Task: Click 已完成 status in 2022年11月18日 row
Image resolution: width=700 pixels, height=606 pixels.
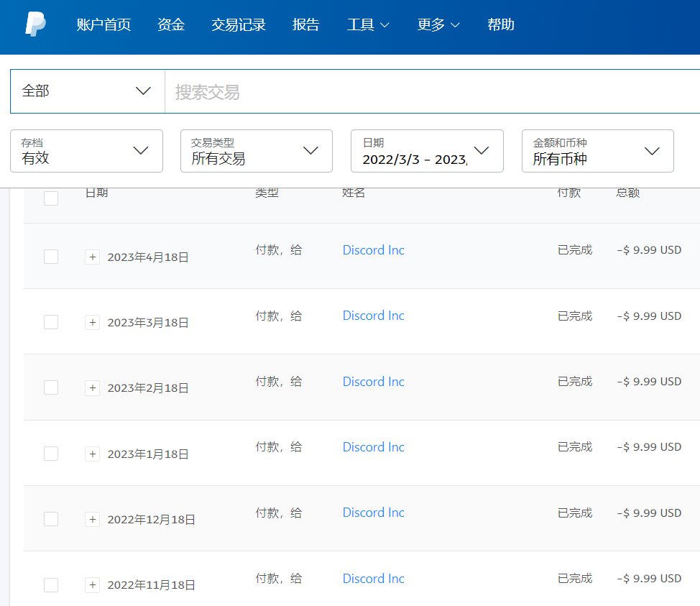Action: [575, 579]
